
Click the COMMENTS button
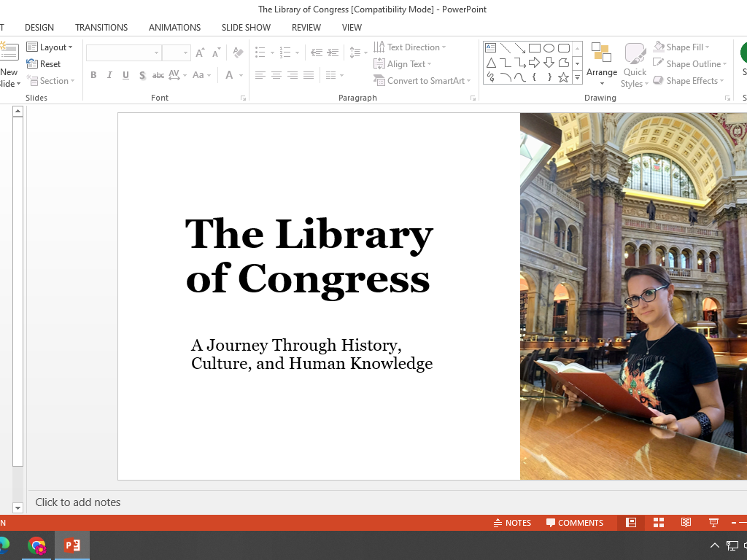pyautogui.click(x=575, y=523)
